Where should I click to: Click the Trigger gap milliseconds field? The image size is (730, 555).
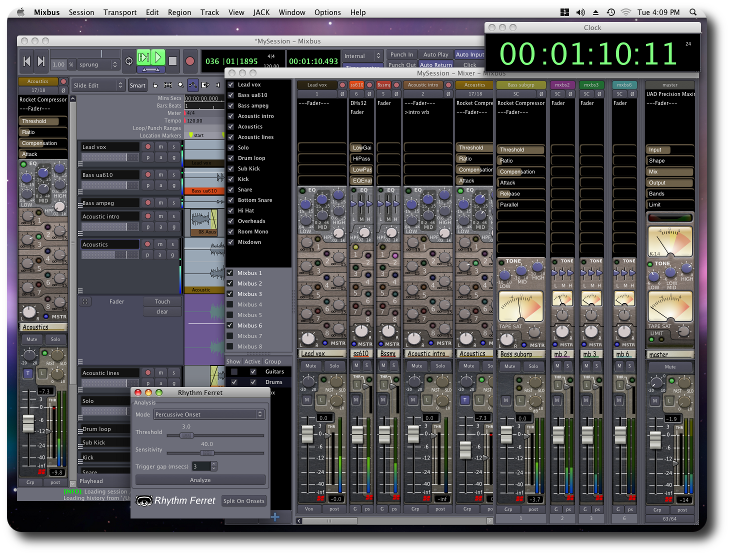(201, 466)
